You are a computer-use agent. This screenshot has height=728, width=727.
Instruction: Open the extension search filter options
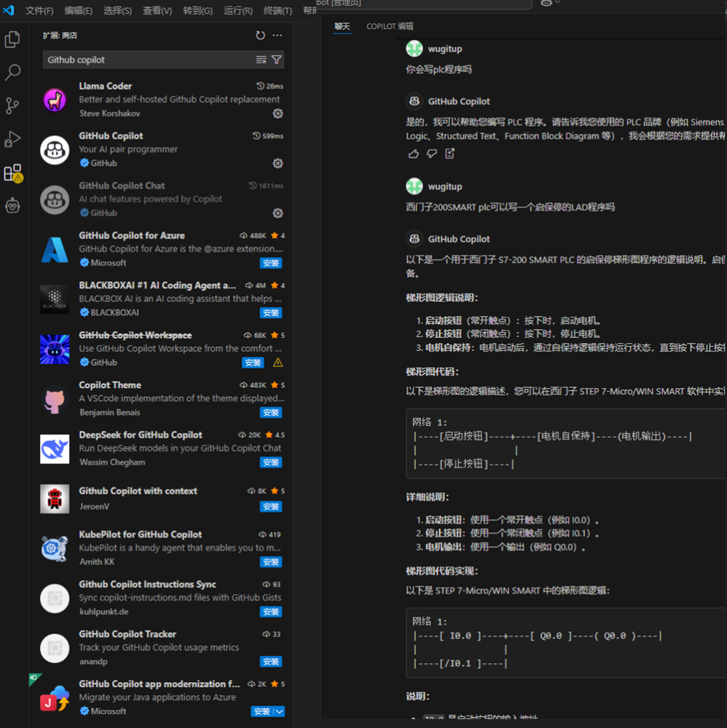tap(276, 60)
